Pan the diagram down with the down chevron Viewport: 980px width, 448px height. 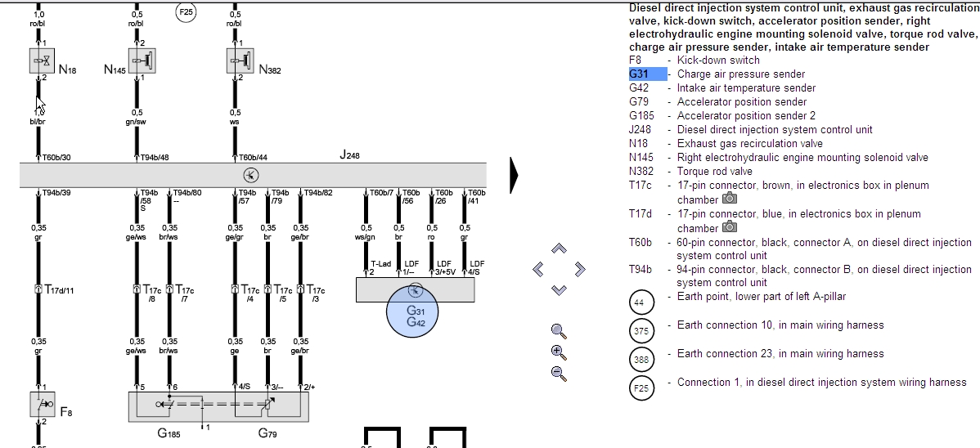pos(559,289)
